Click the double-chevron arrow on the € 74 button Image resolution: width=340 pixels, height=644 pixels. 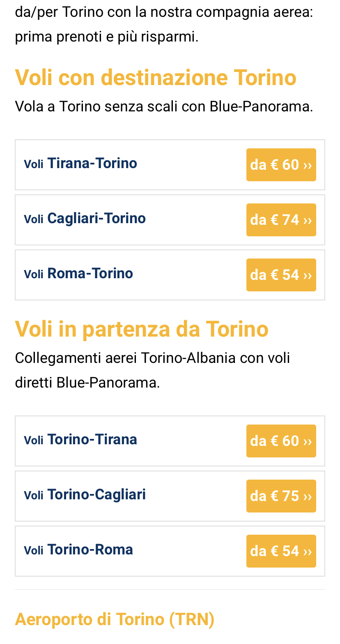pyautogui.click(x=308, y=221)
